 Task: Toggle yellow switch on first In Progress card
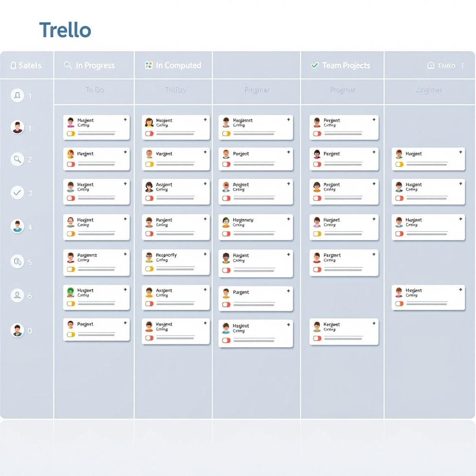[71, 133]
